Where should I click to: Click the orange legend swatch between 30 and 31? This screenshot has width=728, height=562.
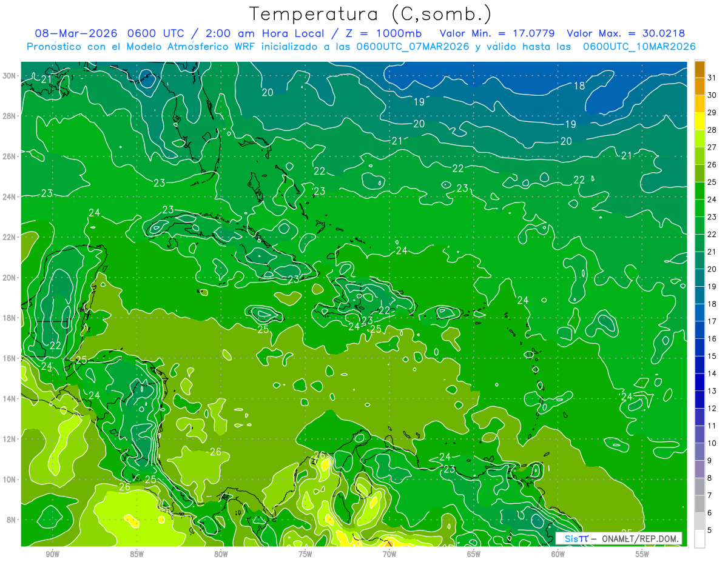tap(699, 85)
